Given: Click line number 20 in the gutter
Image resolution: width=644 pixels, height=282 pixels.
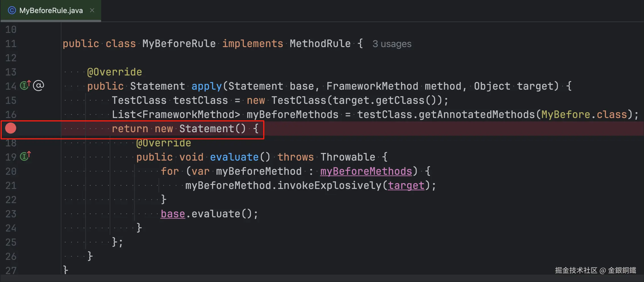Looking at the screenshot, I should tap(11, 171).
